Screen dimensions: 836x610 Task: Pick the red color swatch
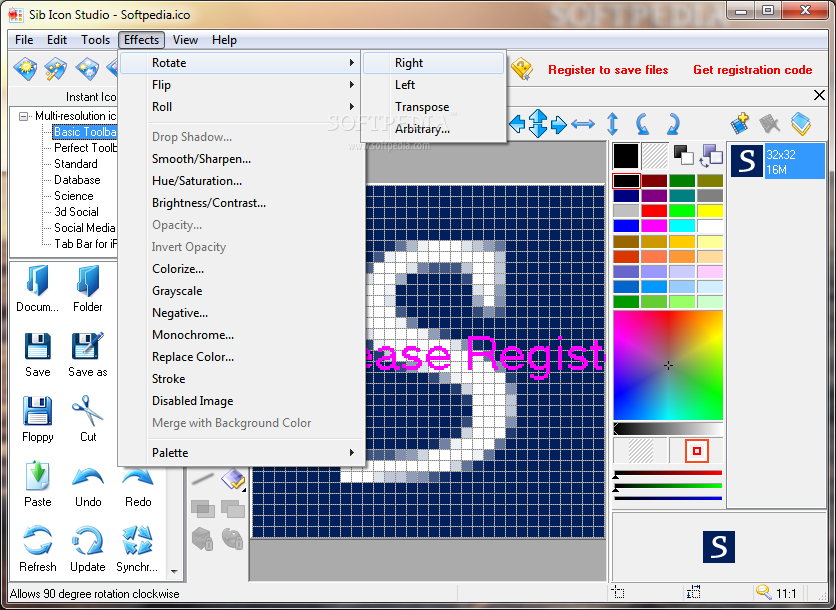tap(654, 211)
